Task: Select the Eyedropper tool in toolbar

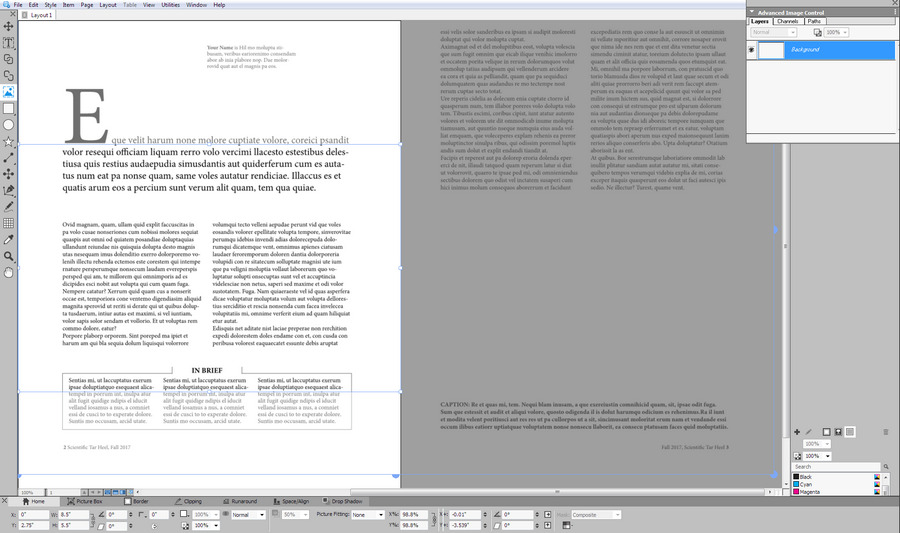Action: point(9,239)
